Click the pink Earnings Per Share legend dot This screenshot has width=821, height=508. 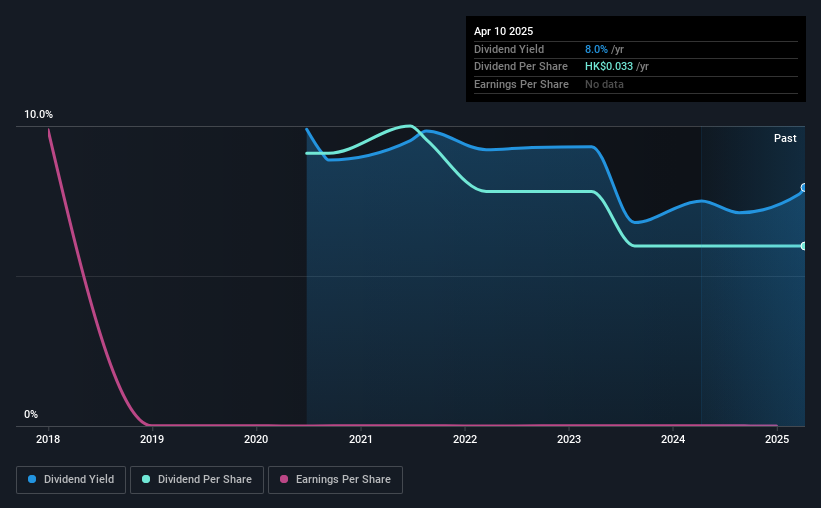(284, 479)
